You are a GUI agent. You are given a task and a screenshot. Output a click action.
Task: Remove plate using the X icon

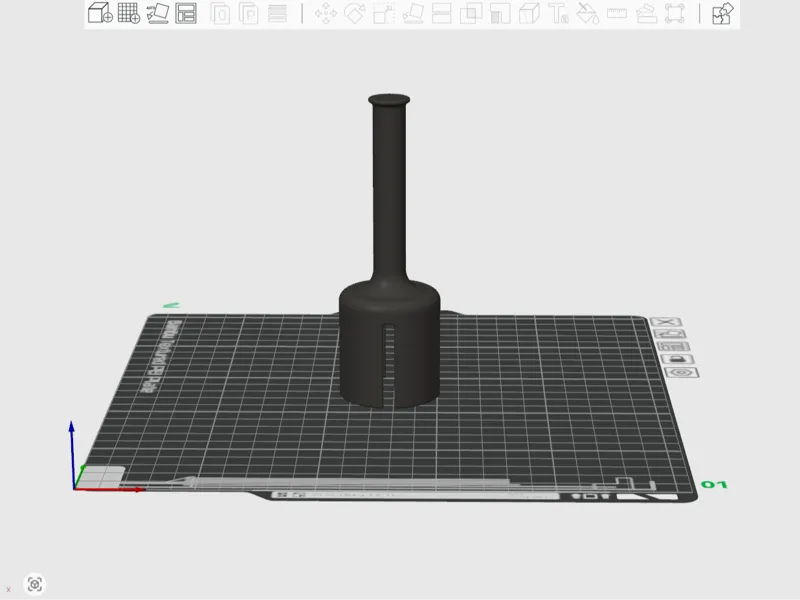click(666, 322)
